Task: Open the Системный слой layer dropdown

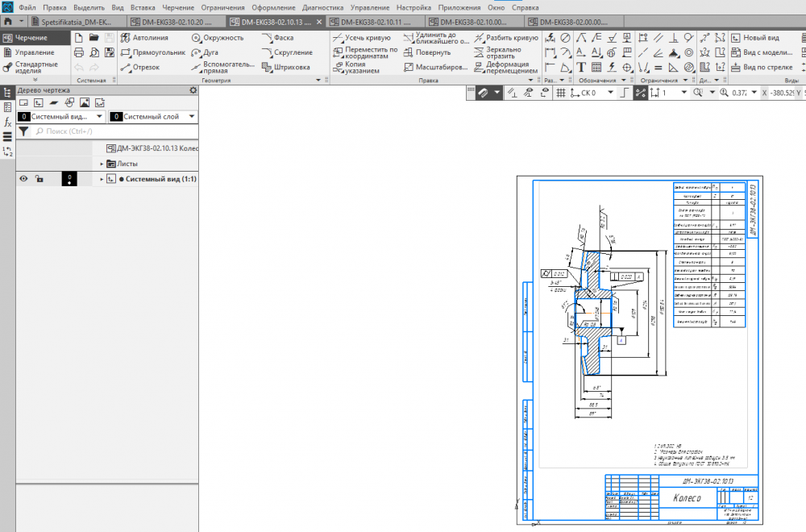Action: [192, 117]
